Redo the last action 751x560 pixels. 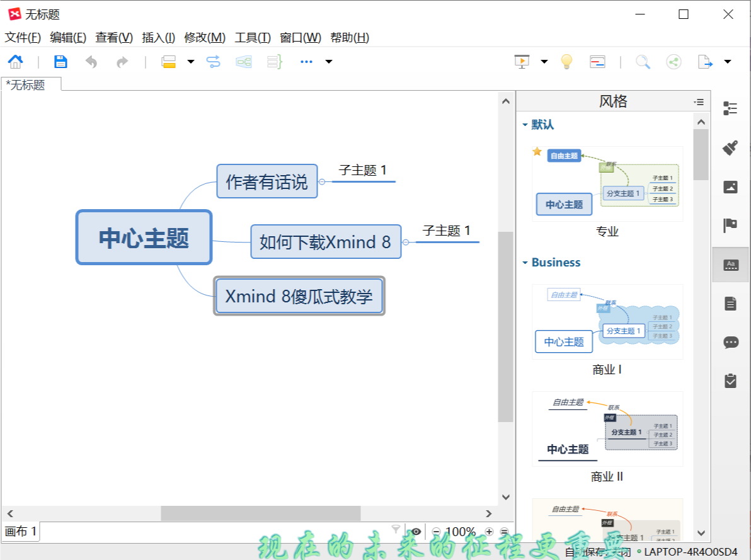click(122, 62)
